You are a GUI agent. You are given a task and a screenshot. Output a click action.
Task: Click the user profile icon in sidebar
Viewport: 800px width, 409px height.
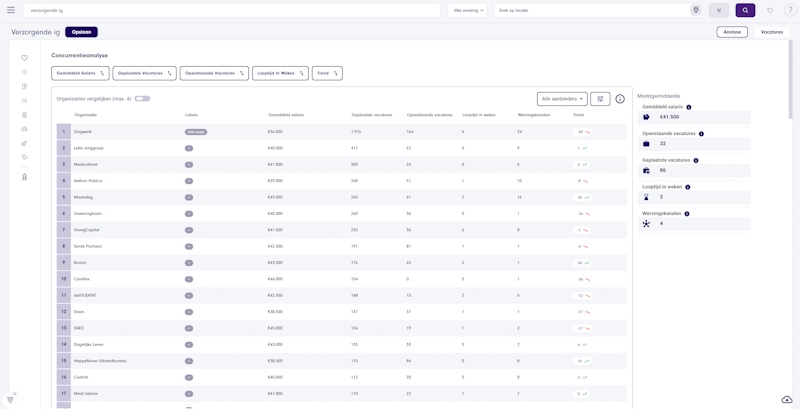pyautogui.click(x=25, y=177)
